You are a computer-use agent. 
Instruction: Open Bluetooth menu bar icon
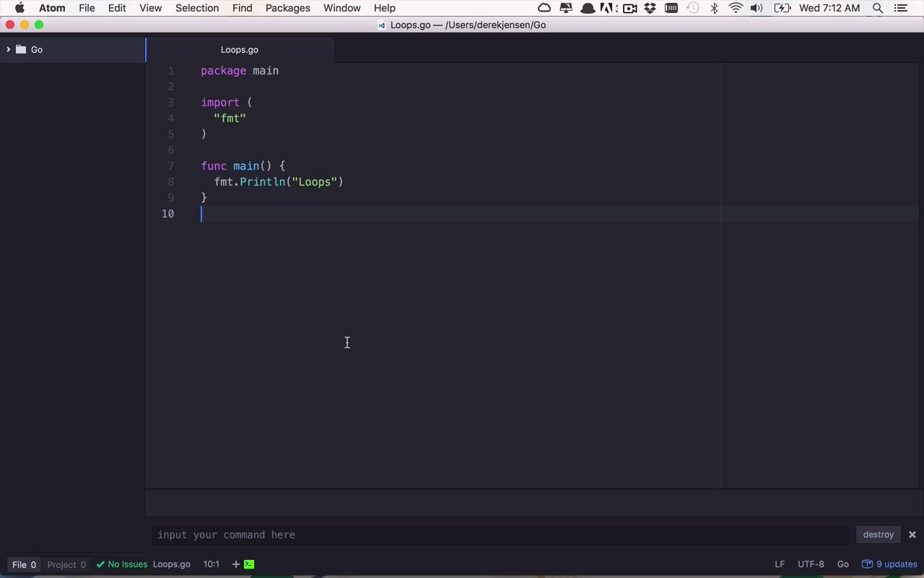coord(714,8)
